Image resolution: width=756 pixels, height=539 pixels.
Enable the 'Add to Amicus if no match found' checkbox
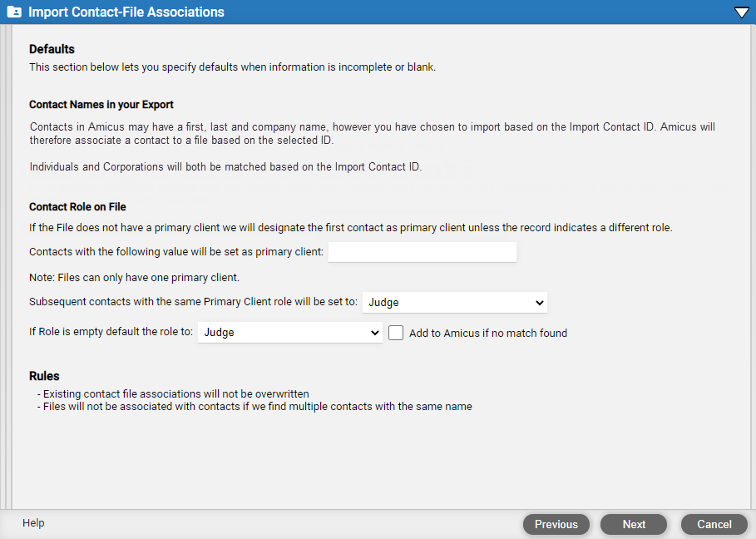coord(396,334)
